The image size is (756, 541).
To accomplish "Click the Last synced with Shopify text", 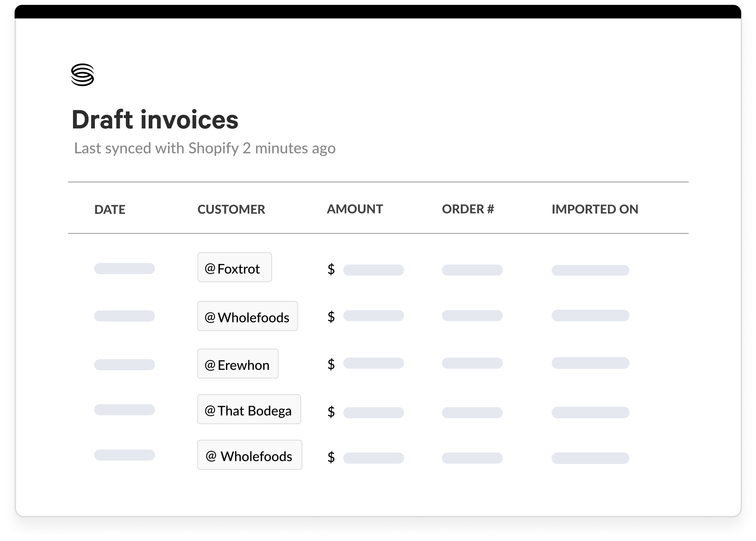I will tap(205, 148).
